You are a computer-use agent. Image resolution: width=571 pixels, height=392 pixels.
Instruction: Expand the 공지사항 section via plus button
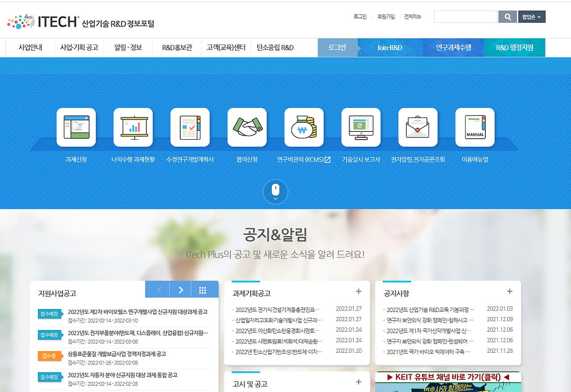coord(510,291)
